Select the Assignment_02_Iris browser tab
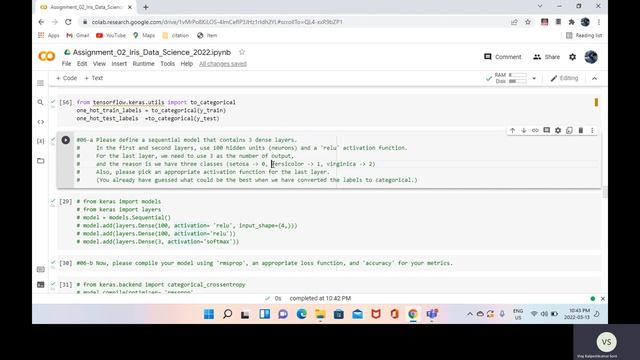640x360 pixels. click(86, 7)
